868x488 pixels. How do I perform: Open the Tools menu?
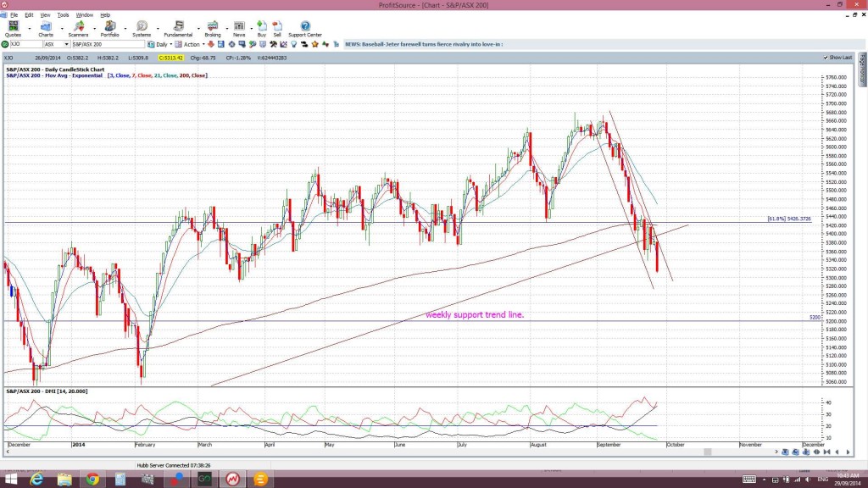point(63,15)
